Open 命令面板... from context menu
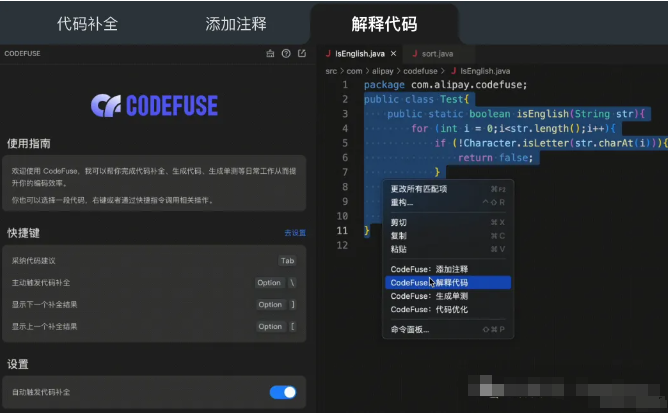This screenshot has width=668, height=413. [448, 329]
